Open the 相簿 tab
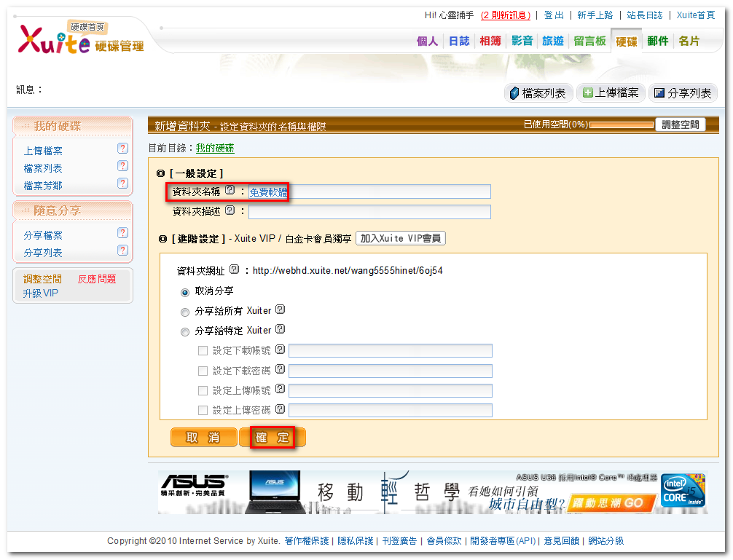Screen dimensions: 733x560 (x=490, y=42)
